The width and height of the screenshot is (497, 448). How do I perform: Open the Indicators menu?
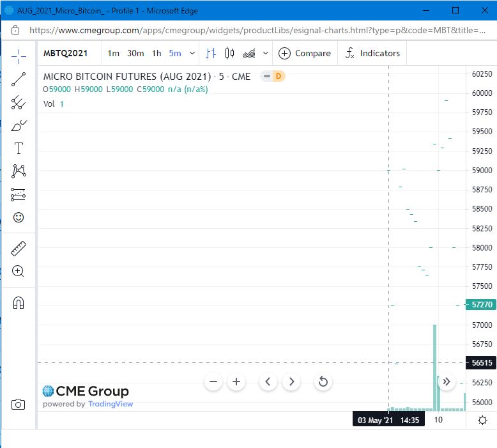[373, 54]
